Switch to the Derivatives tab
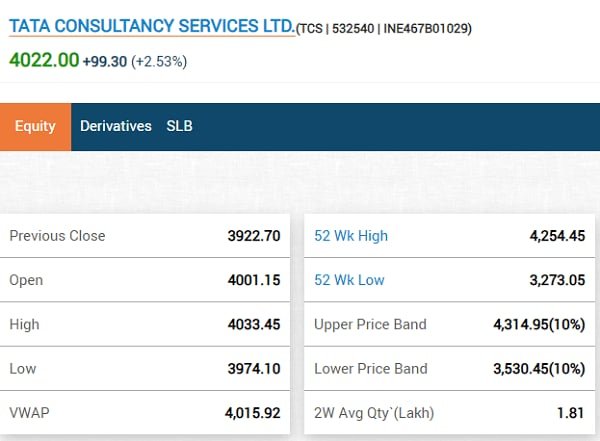The width and height of the screenshot is (600, 441). point(116,126)
